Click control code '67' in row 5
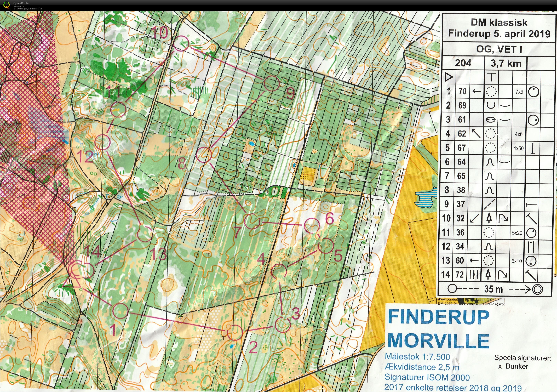Screen dimensions: 557x392 462,147
